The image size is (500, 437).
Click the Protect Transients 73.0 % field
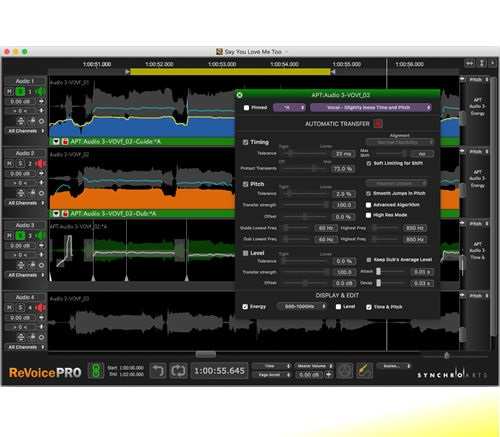tap(343, 169)
